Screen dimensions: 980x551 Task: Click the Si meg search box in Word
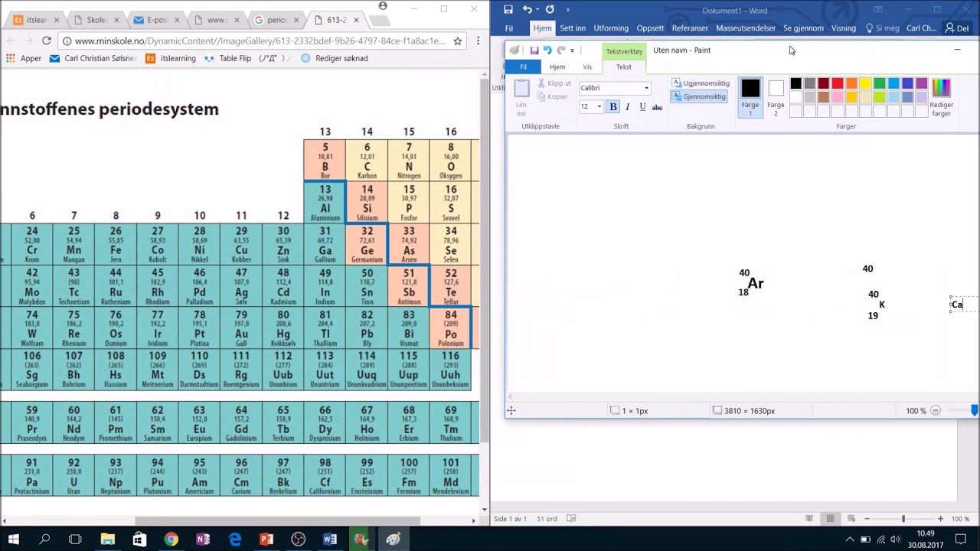pos(882,28)
